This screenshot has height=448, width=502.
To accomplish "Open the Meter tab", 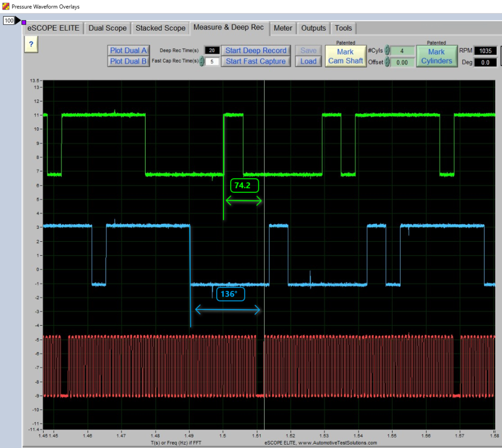I will [283, 28].
